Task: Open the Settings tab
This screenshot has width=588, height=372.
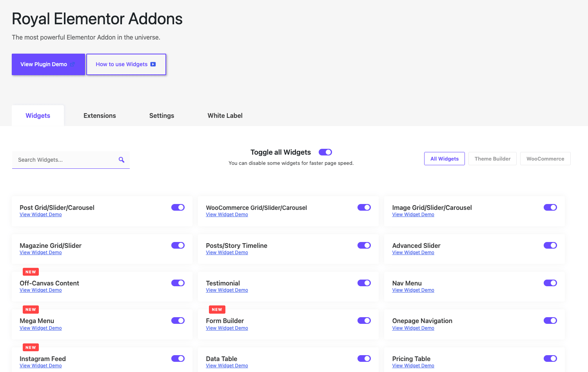Action: pyautogui.click(x=162, y=116)
